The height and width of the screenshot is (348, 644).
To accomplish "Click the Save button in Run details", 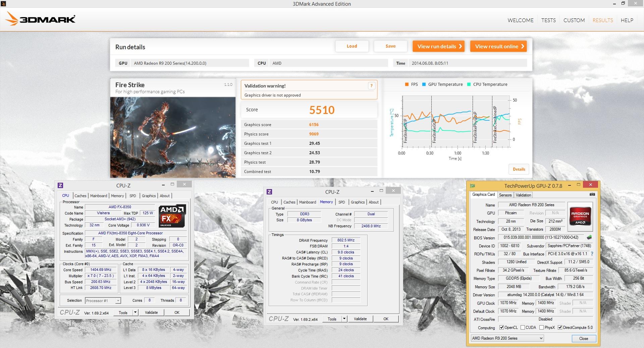I will pos(390,46).
